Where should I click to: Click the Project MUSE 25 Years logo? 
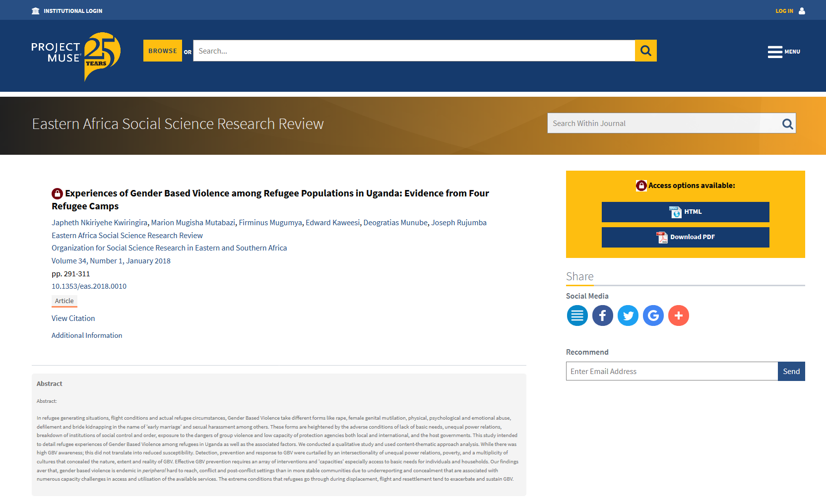coord(76,56)
